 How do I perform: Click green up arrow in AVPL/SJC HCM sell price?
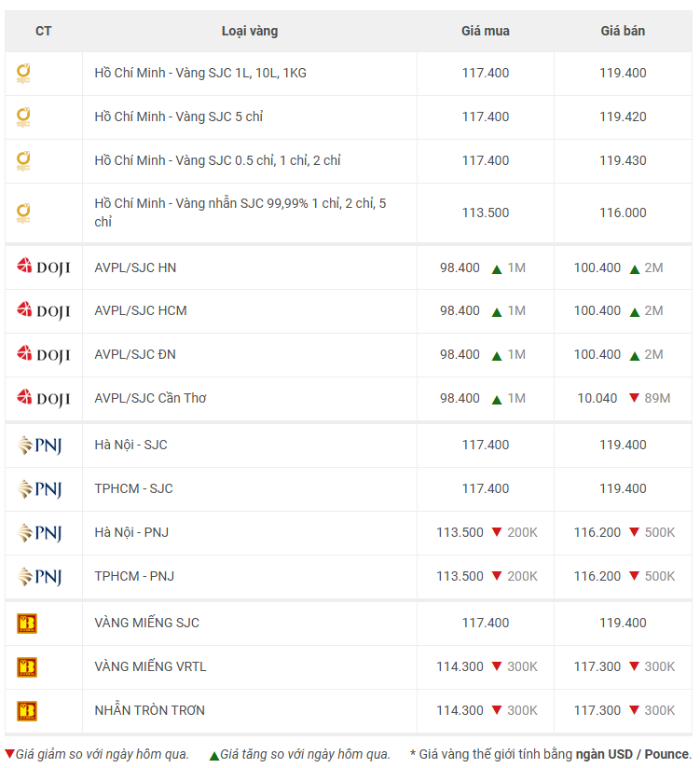[x=635, y=312]
